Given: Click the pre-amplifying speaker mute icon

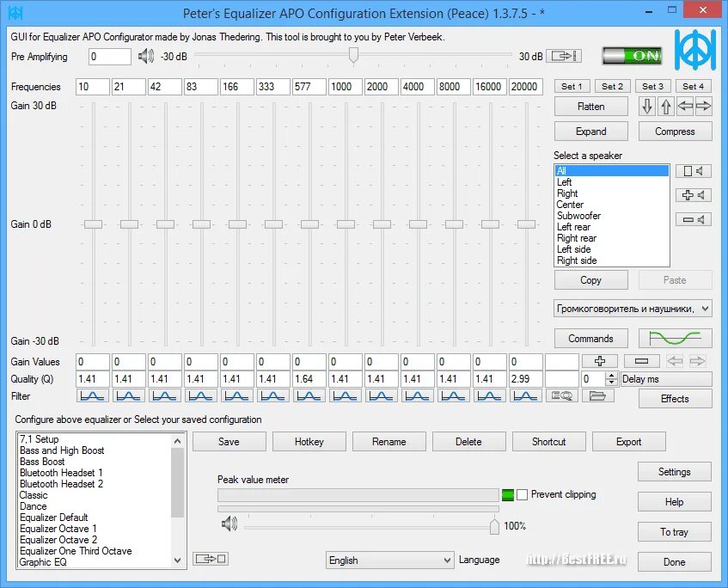Looking at the screenshot, I should coord(146,57).
